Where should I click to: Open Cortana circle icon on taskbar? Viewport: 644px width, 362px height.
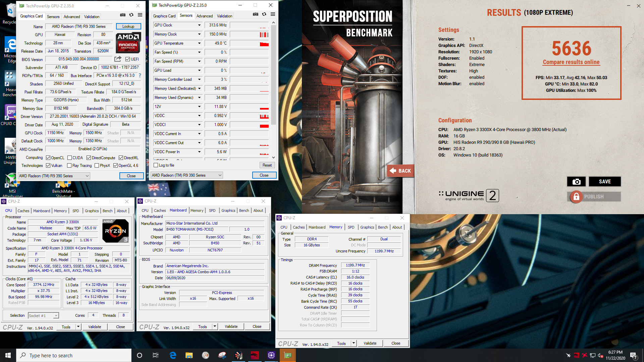tap(140, 355)
